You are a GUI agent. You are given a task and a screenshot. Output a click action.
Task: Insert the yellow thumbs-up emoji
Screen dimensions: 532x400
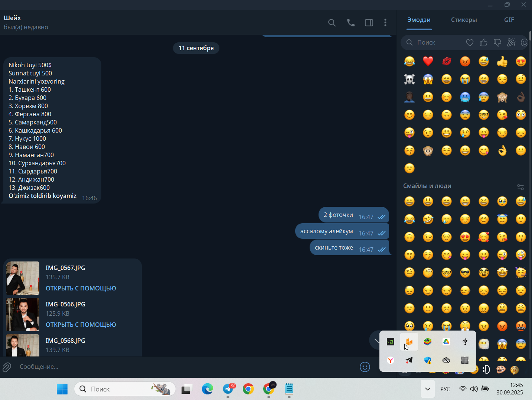point(502,61)
